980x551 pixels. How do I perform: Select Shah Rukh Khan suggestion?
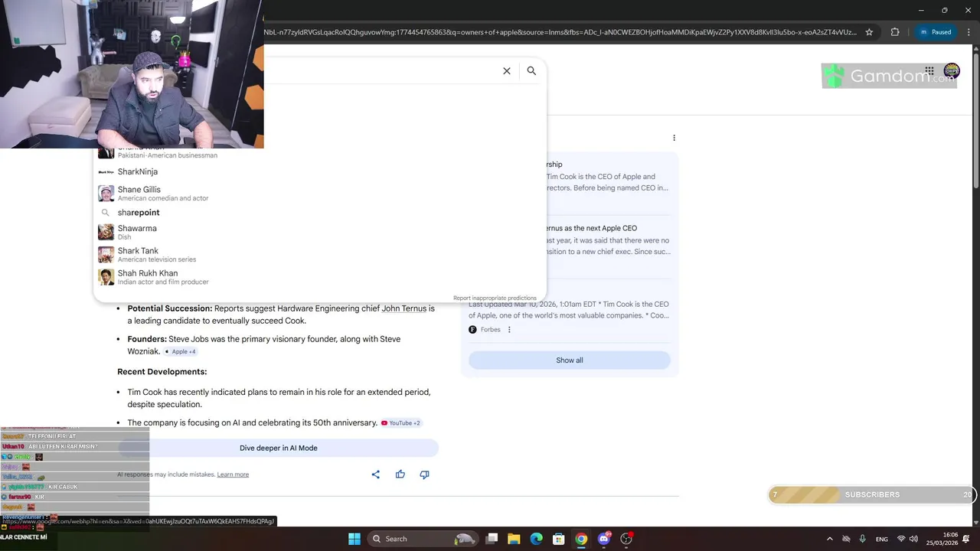319,277
